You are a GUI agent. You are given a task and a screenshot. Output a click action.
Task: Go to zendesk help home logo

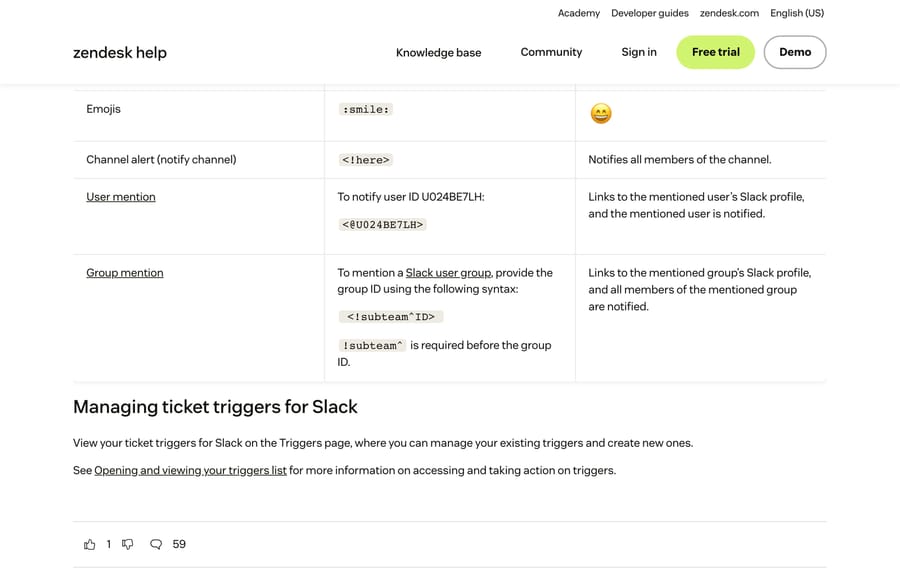[120, 52]
